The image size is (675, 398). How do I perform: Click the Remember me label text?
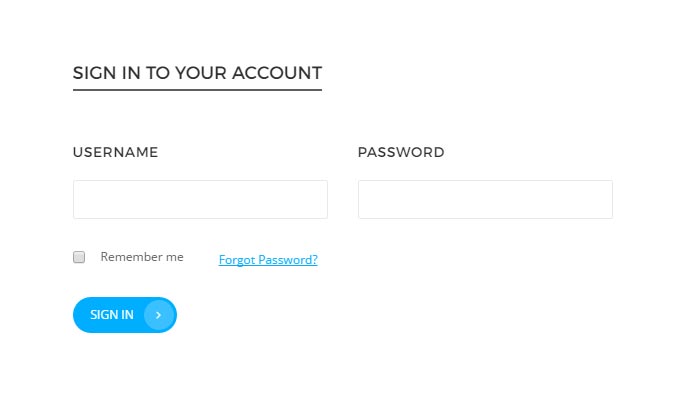click(142, 257)
